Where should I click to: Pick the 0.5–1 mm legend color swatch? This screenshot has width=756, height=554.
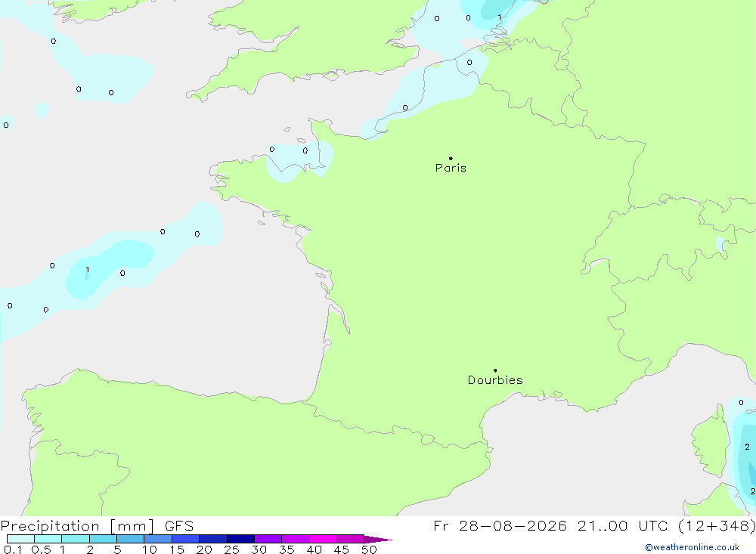tap(48, 539)
